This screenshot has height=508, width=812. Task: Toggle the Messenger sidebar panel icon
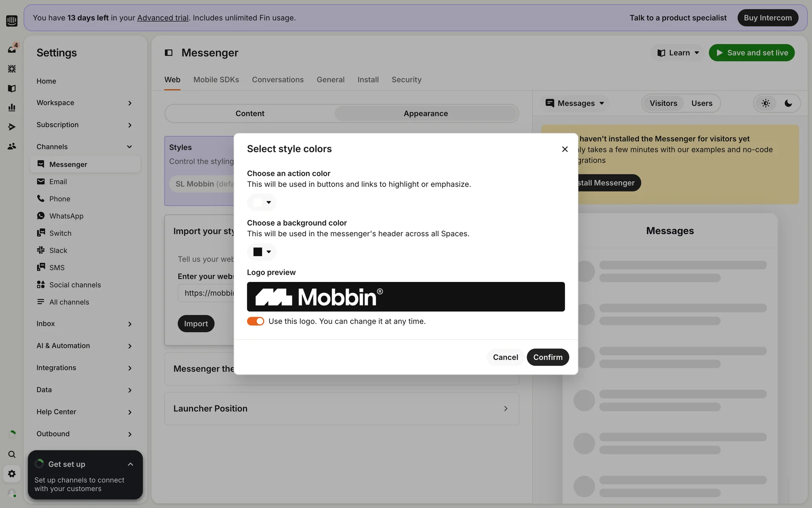pyautogui.click(x=169, y=52)
